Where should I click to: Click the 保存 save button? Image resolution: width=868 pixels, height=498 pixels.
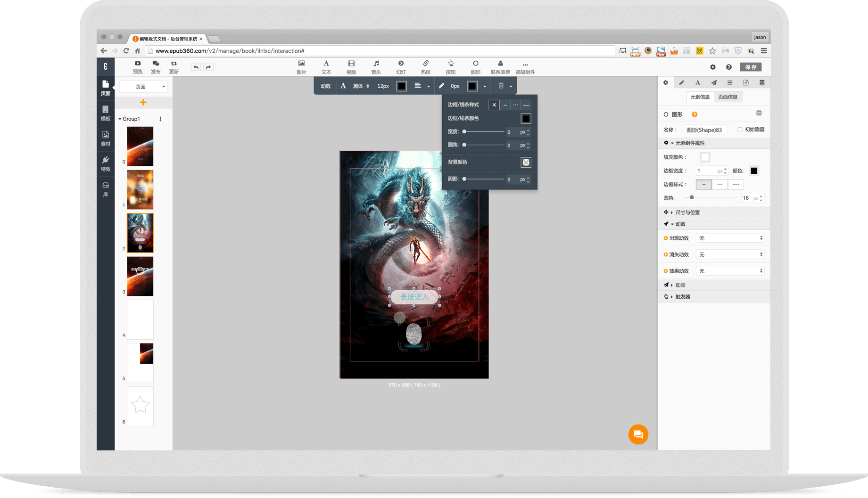click(751, 67)
